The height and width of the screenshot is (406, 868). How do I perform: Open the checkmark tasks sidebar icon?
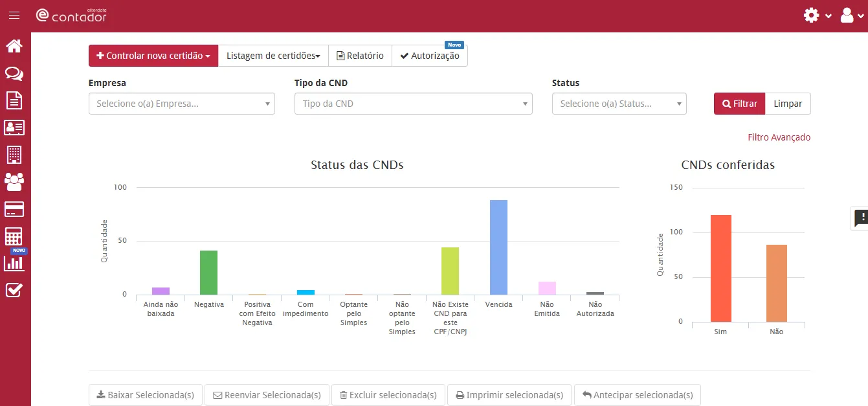(14, 291)
